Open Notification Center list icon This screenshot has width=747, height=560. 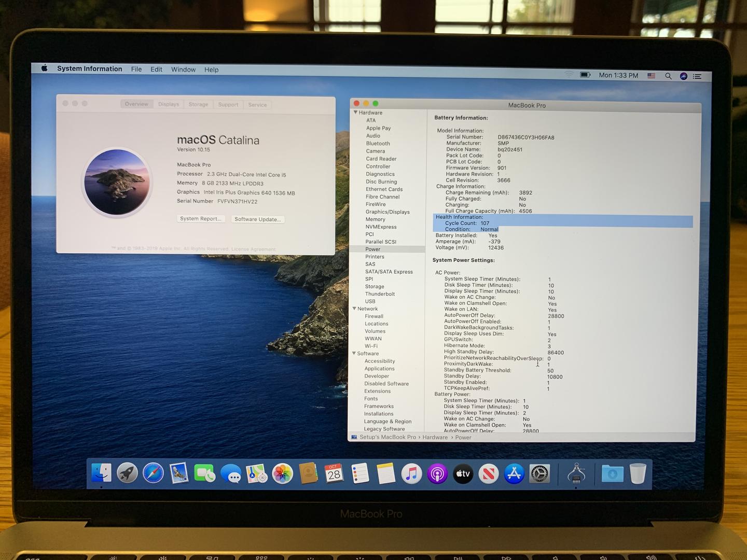click(x=697, y=76)
